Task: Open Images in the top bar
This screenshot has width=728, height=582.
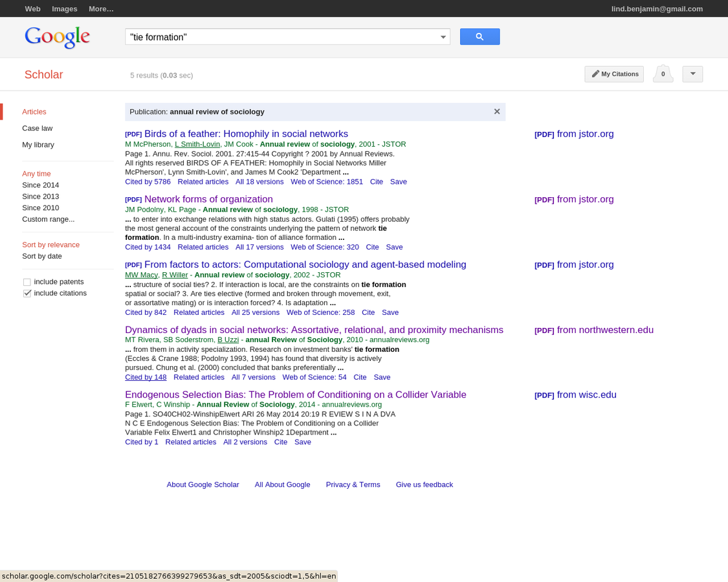Action: pyautogui.click(x=65, y=9)
